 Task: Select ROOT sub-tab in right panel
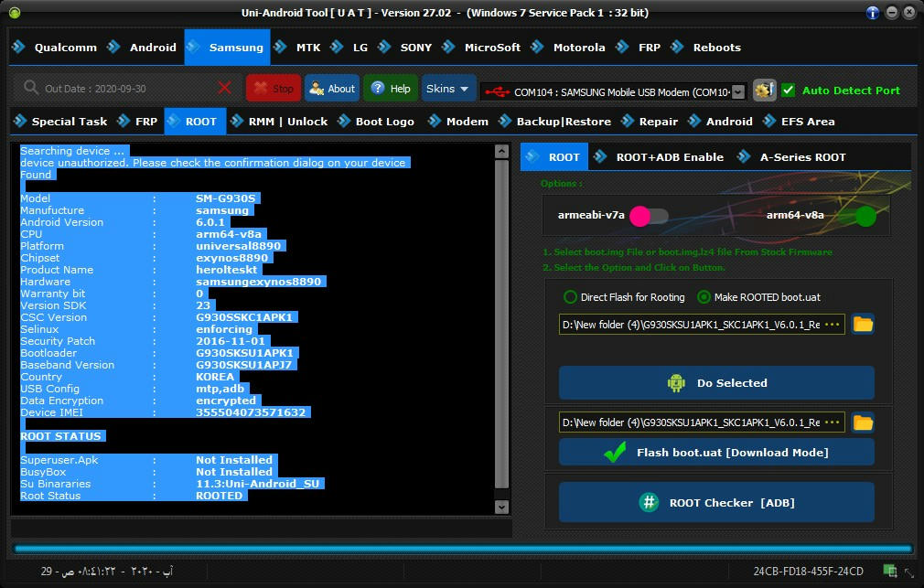pyautogui.click(x=553, y=156)
